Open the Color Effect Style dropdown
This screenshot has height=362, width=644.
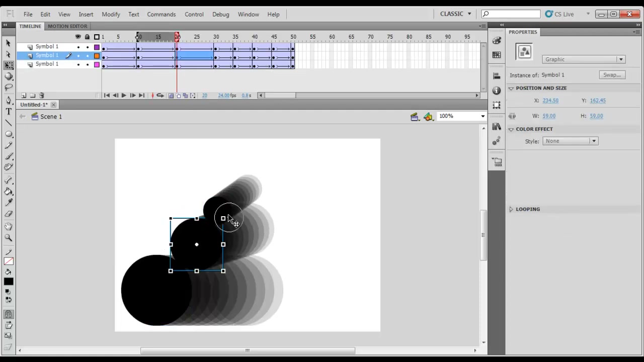click(570, 141)
